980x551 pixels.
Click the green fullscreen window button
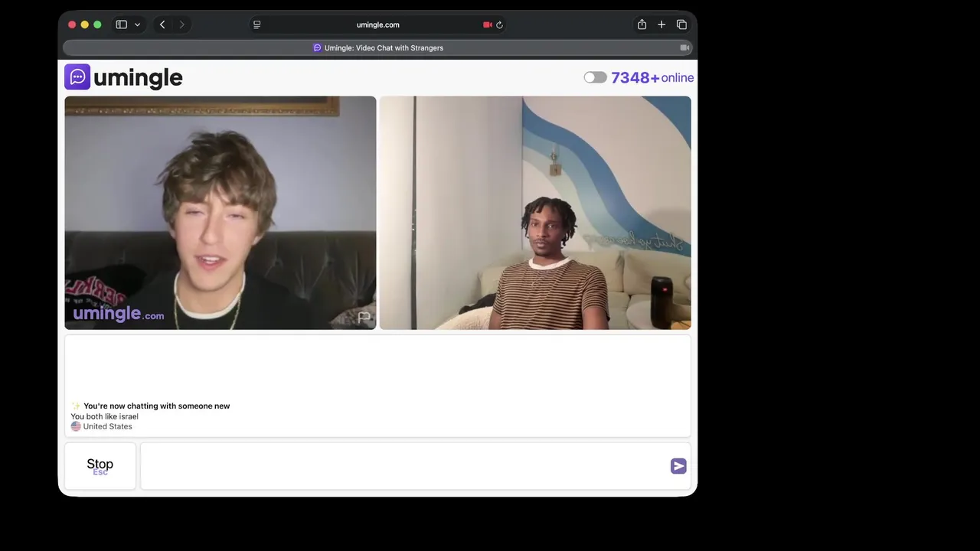[x=97, y=24]
